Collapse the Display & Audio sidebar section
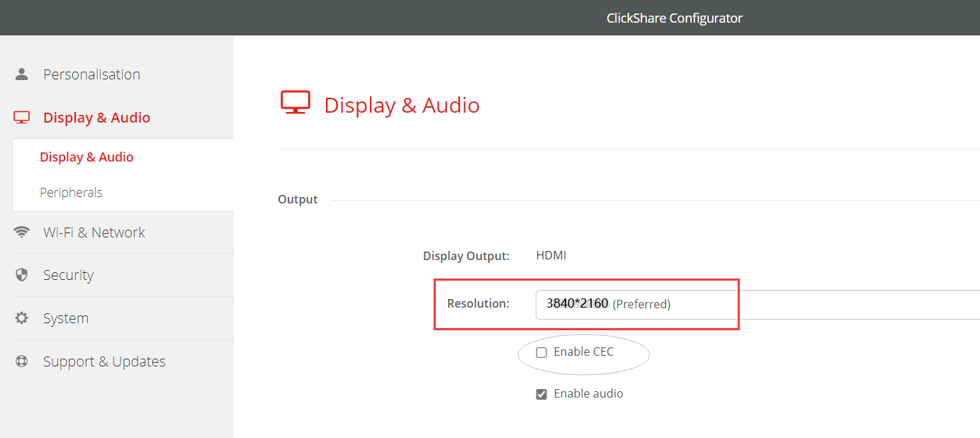 pos(96,118)
